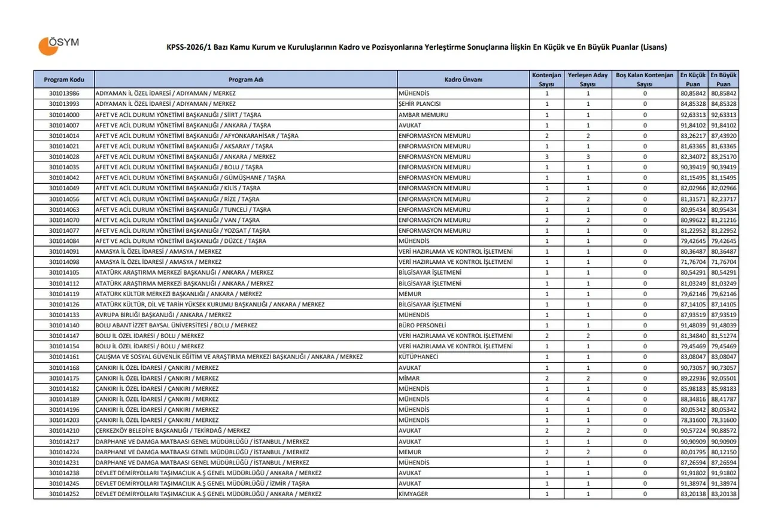Click the minimum score 81,34840
Viewport: 766px width, 532px height.
pyautogui.click(x=693, y=336)
